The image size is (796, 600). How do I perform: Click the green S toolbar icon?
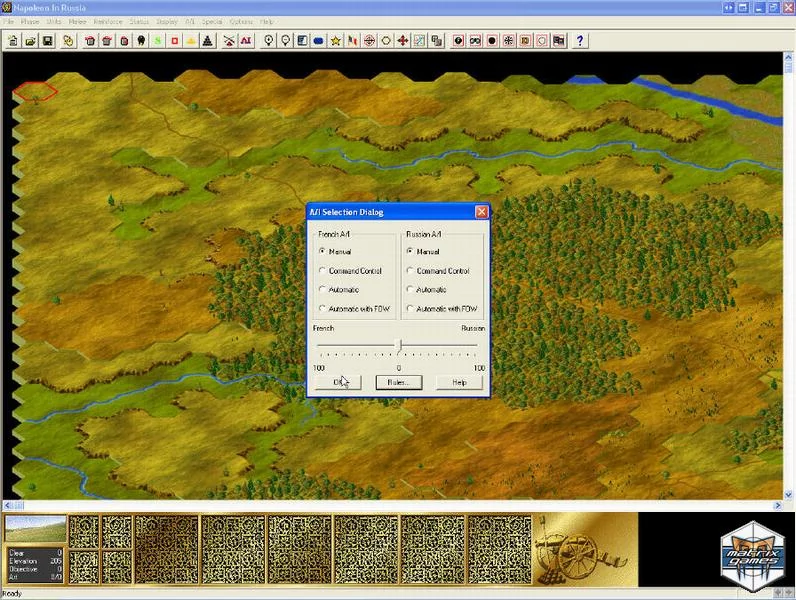(x=158, y=41)
